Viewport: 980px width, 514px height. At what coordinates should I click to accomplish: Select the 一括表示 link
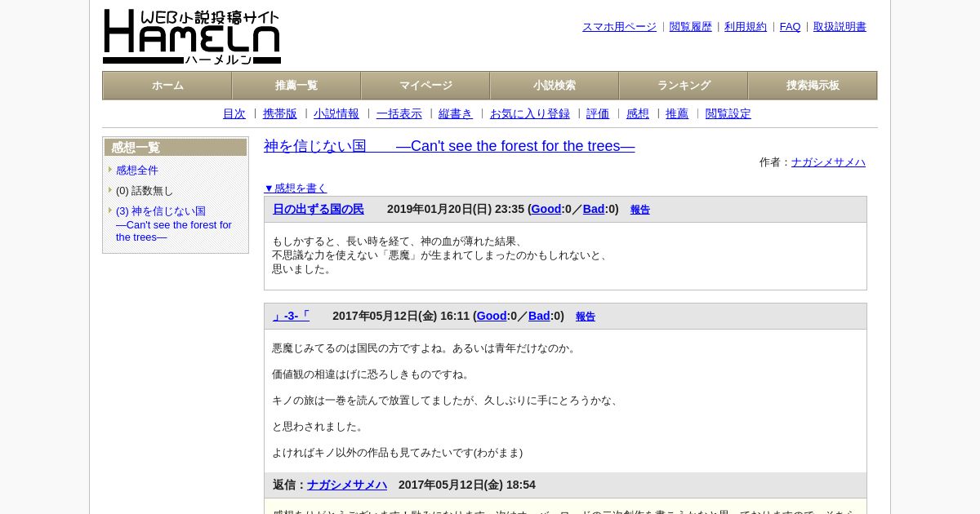point(399,114)
